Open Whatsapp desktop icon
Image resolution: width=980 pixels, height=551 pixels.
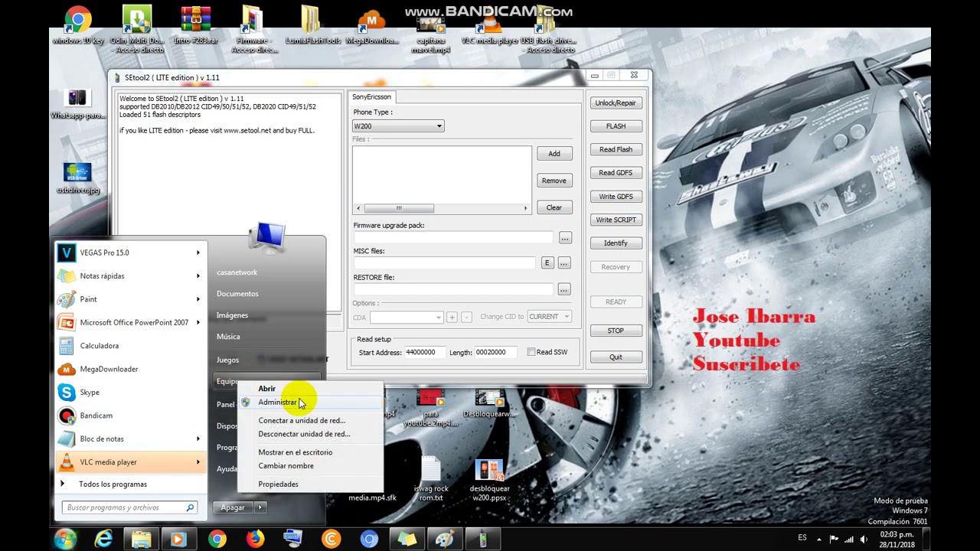click(x=77, y=104)
